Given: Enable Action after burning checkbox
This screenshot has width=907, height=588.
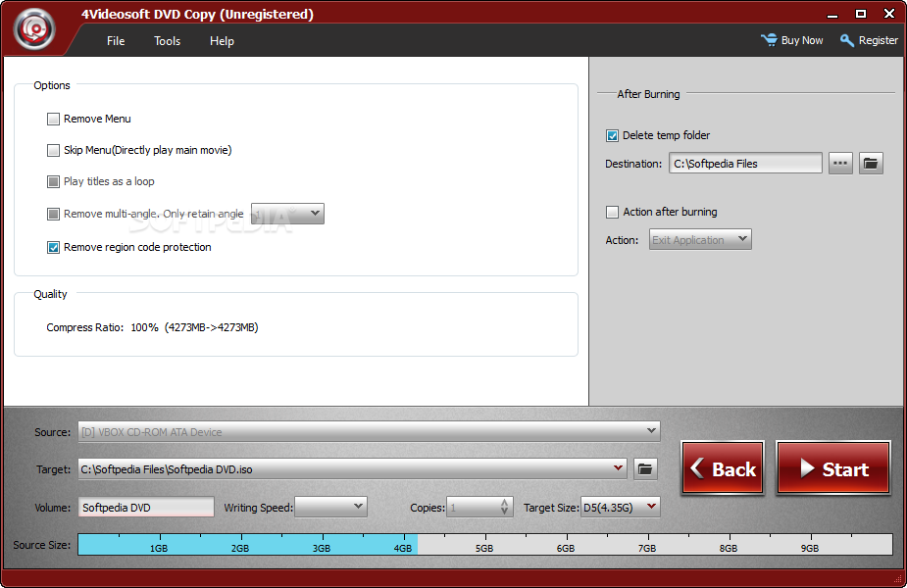Looking at the screenshot, I should tap(612, 213).
